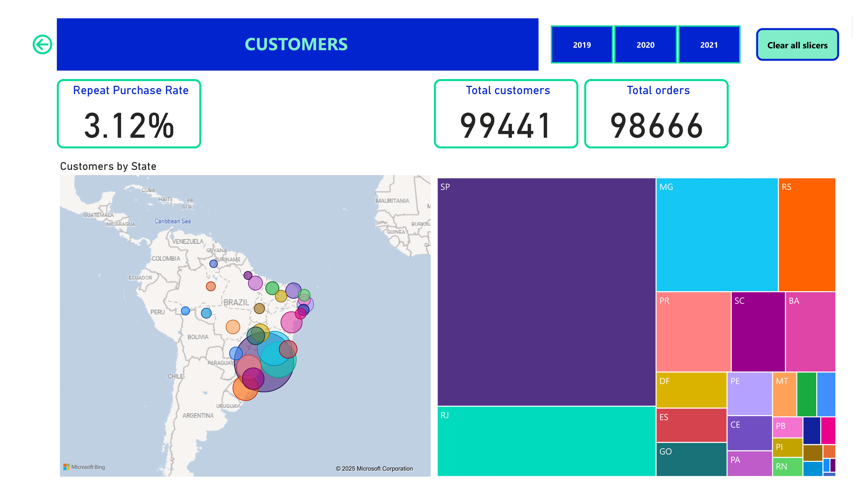
Task: Select the BA pink treemap tile
Action: pos(810,331)
